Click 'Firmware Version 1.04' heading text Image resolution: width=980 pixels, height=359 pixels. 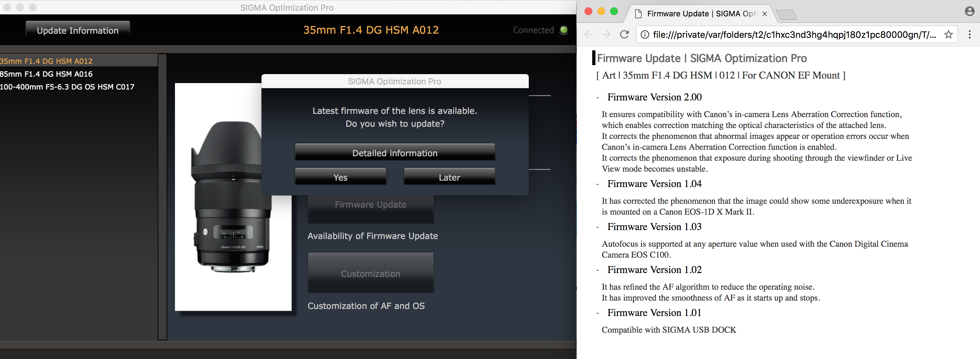[x=654, y=184]
